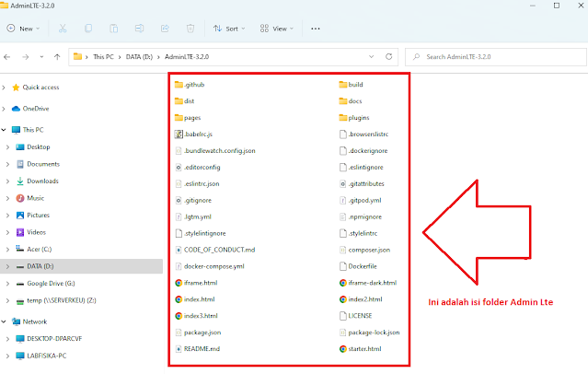Click the .babelrc.js script file icon
588x374 pixels.
coord(179,134)
